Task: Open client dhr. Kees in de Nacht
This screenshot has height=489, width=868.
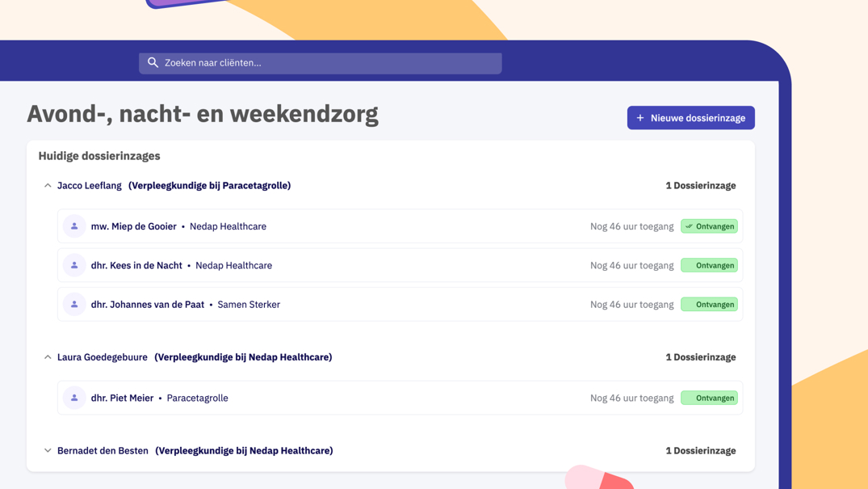Action: (400, 265)
